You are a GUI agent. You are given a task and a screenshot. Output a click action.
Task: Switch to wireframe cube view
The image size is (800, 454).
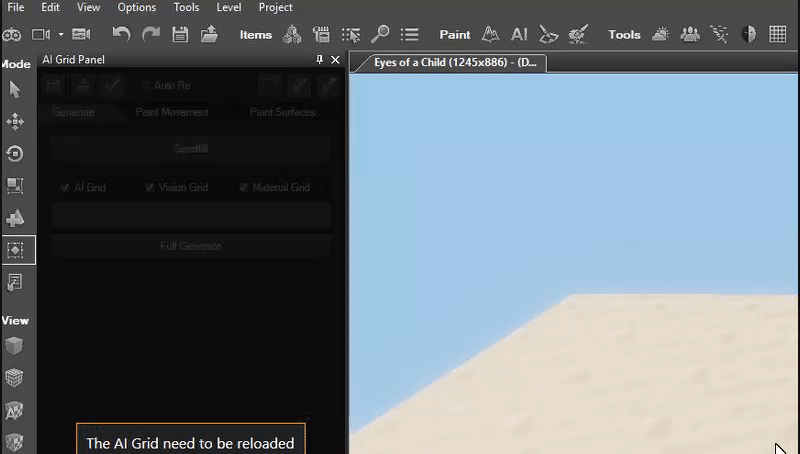click(x=14, y=378)
